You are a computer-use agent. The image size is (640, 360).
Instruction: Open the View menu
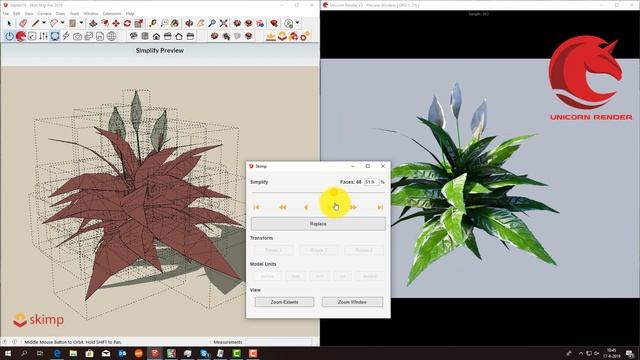point(29,13)
